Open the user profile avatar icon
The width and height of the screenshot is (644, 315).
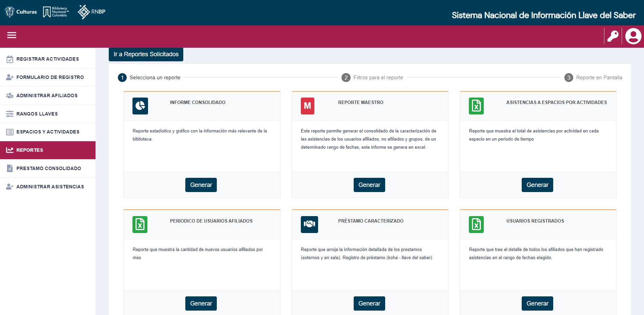coord(633,36)
